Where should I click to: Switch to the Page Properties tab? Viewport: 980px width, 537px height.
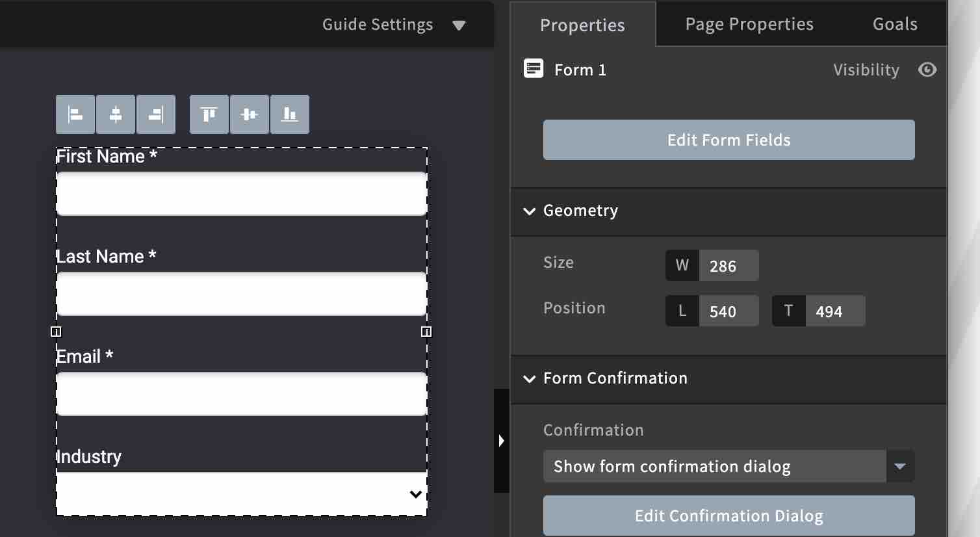click(749, 23)
